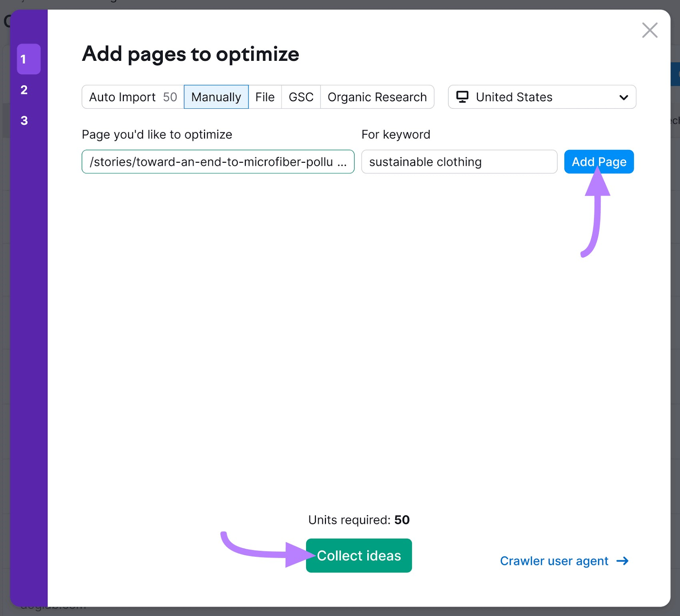
Task: Go to wizard step 1
Action: point(28,59)
